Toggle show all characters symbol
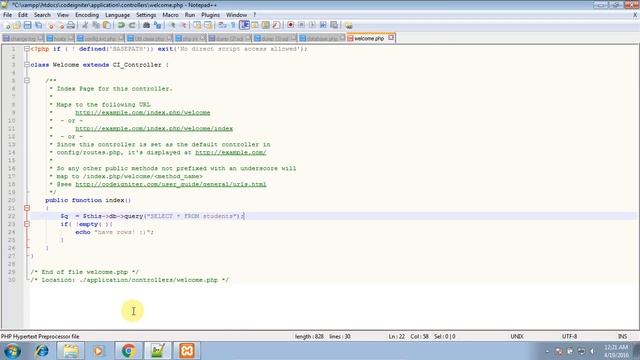This screenshot has width=640, height=360. click(233, 25)
